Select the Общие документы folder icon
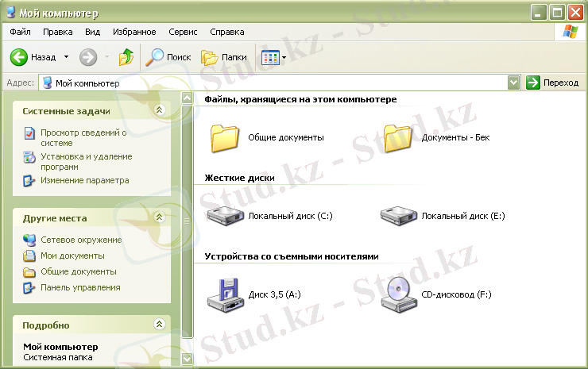 pos(225,138)
